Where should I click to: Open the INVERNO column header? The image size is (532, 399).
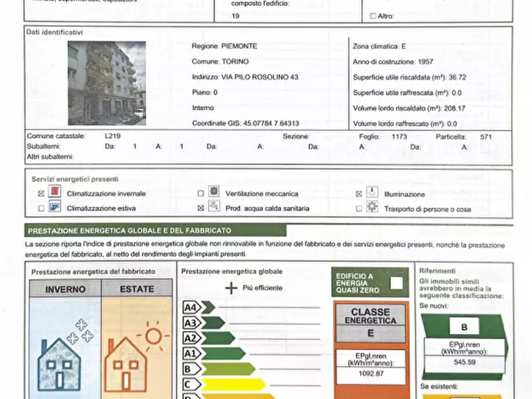click(x=65, y=289)
